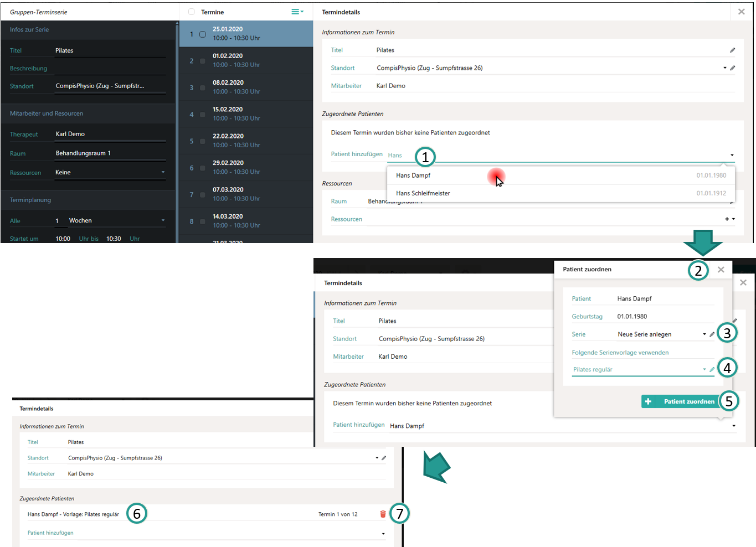Select the 15.02.2020 appointment row
756x547 pixels.
click(x=246, y=114)
